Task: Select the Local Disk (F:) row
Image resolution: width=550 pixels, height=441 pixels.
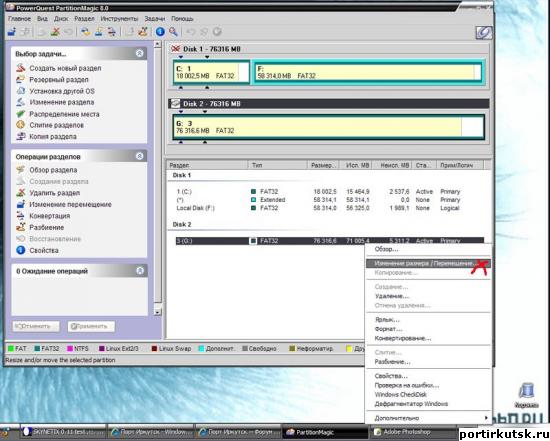Action: click(x=330, y=208)
